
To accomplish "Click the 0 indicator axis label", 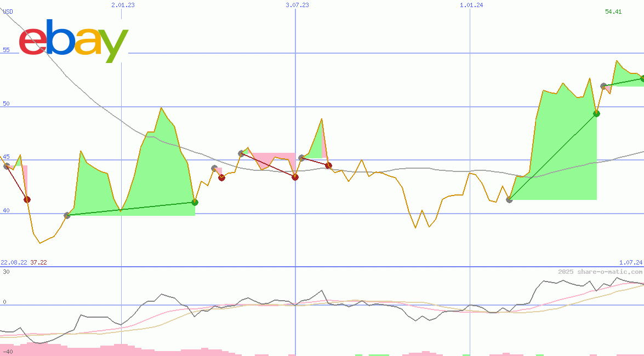I will click(4, 302).
